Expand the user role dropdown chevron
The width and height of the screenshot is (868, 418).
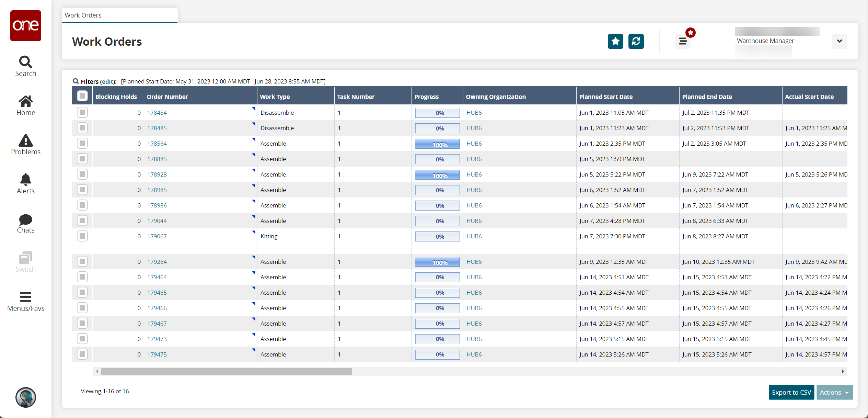pos(840,41)
